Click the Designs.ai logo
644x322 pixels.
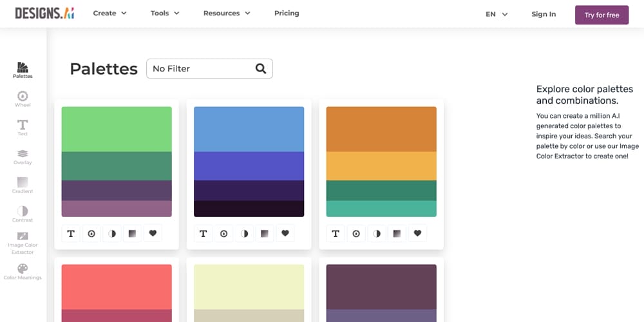pyautogui.click(x=45, y=13)
